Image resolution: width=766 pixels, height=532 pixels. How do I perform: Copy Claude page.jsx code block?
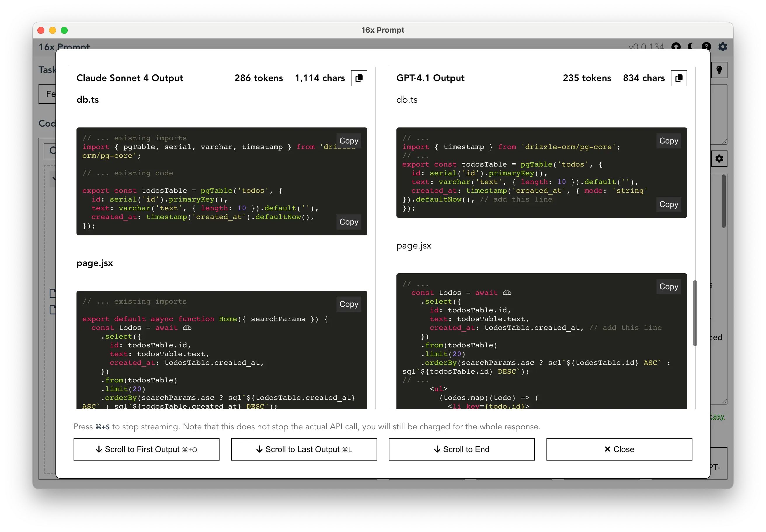[x=349, y=304]
